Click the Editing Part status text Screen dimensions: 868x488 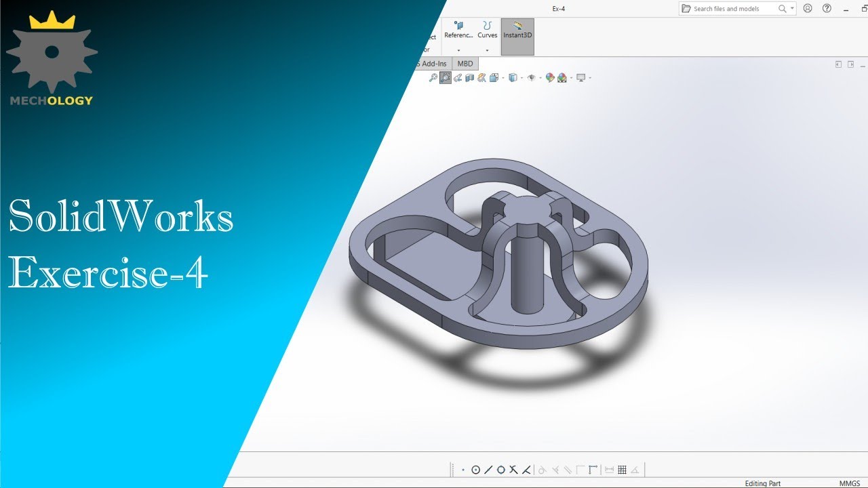pos(763,483)
